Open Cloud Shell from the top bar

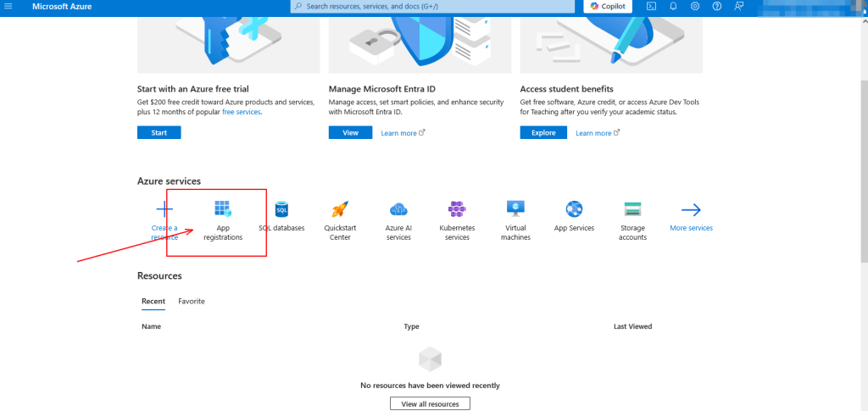(x=652, y=6)
